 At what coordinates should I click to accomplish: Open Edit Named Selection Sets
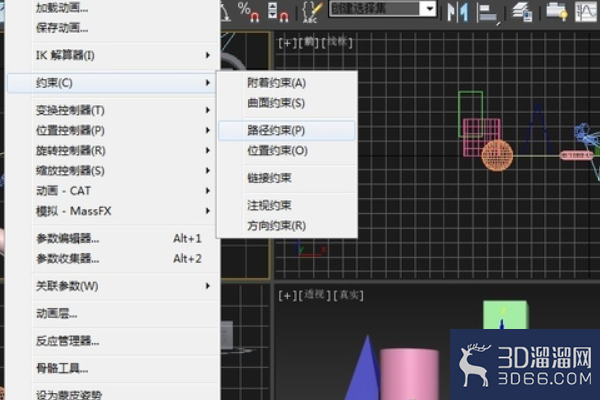[312, 11]
